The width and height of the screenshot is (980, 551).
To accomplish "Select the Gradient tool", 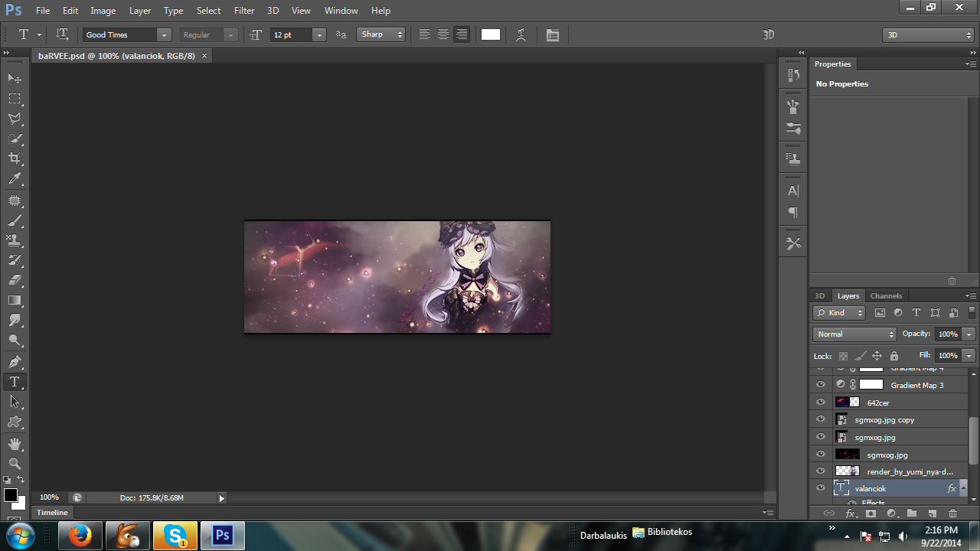I will (15, 300).
